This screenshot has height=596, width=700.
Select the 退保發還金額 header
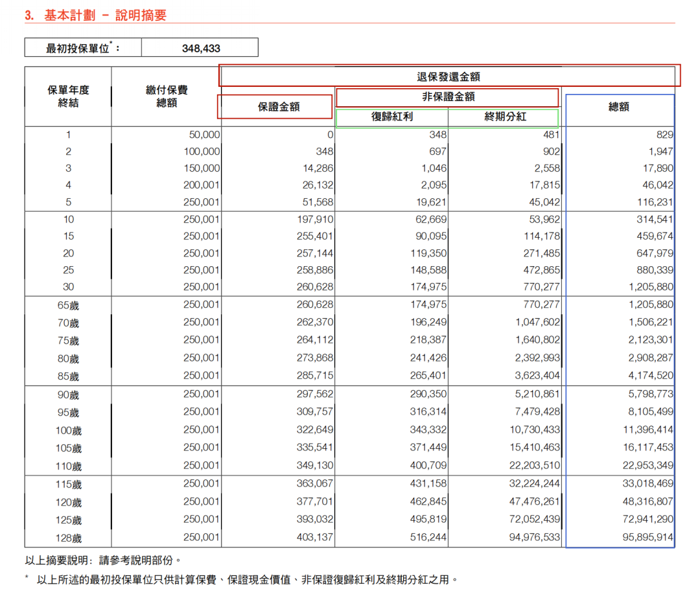tap(449, 76)
